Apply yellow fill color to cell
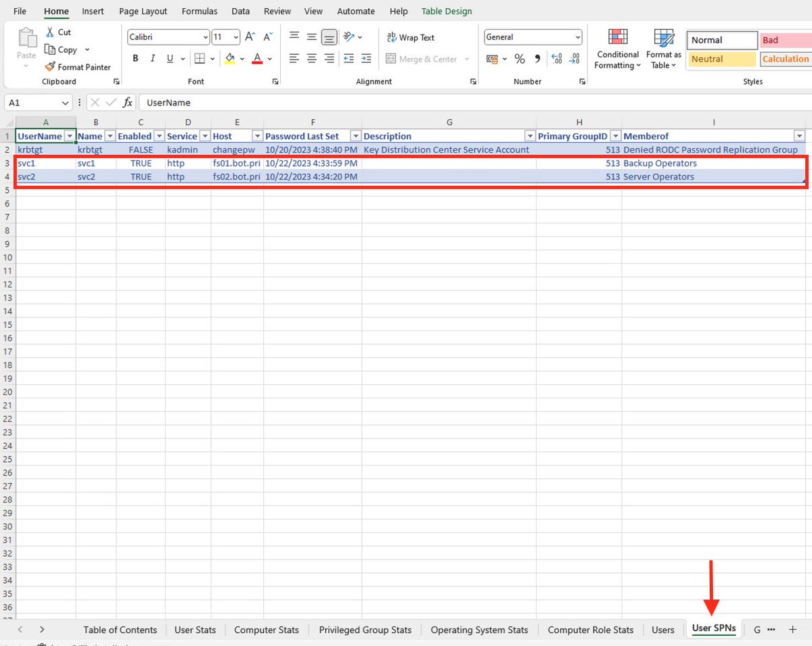The height and width of the screenshot is (646, 812). (230, 59)
